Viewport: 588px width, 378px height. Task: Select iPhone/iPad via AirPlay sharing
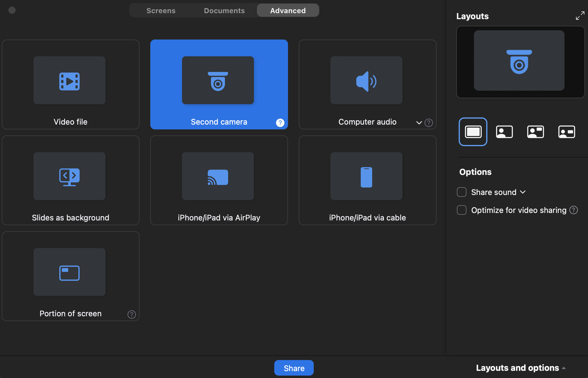tap(219, 180)
